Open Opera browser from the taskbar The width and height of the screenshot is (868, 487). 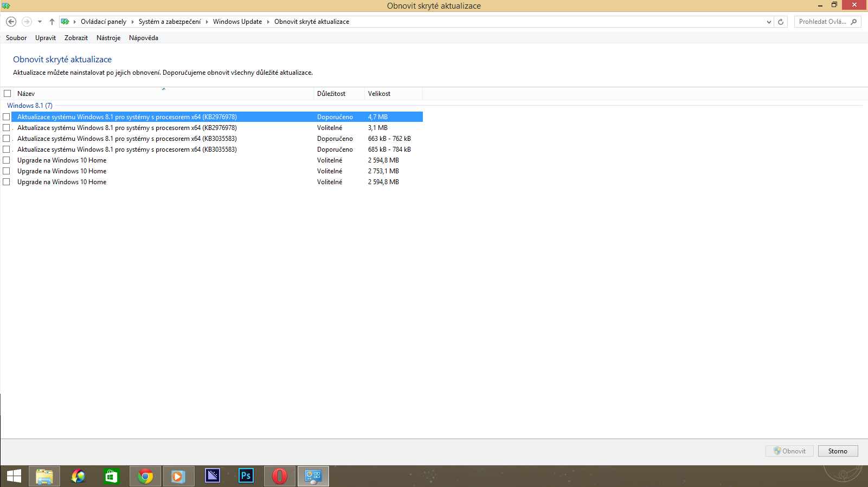coord(280,476)
